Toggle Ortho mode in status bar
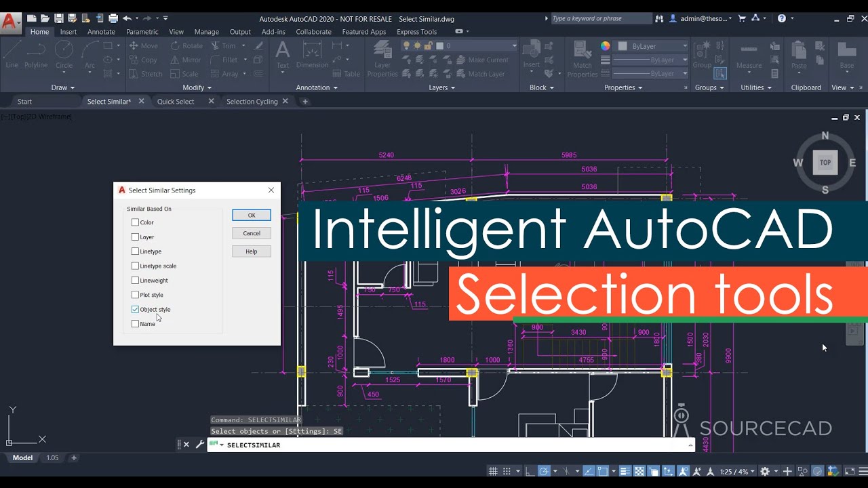868x488 pixels. [x=531, y=471]
